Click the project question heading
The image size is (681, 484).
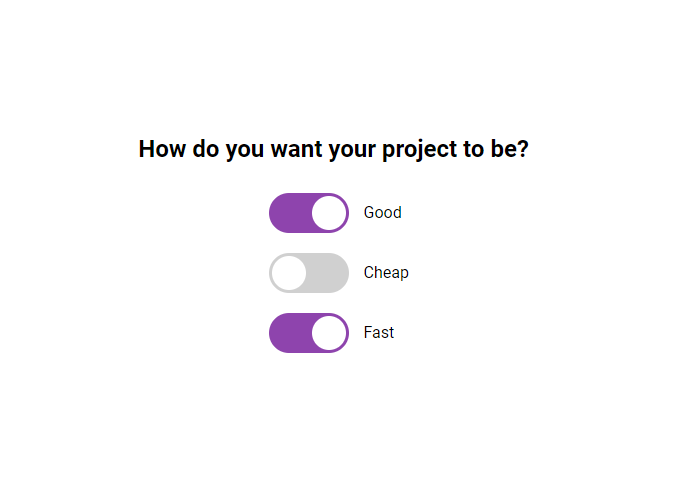[x=333, y=150]
